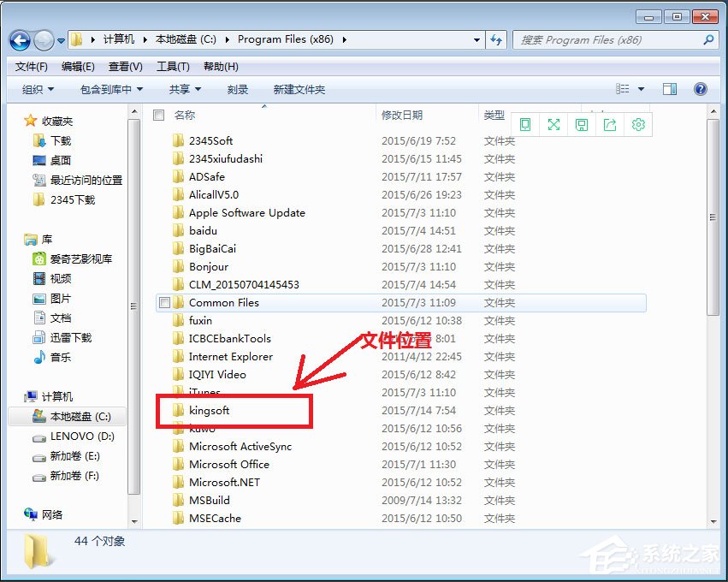Check the checkbox beside Common Files
Image resolution: width=728 pixels, height=582 pixels.
(163, 302)
